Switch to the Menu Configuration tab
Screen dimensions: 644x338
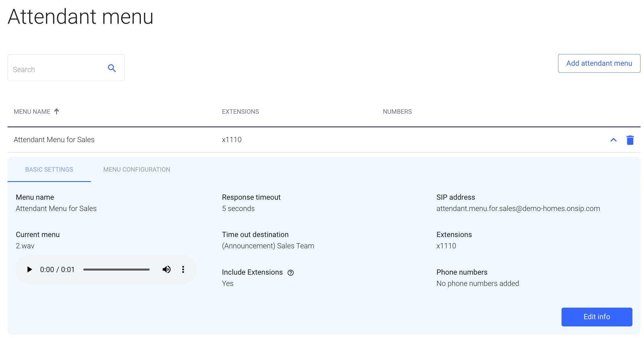click(x=136, y=170)
